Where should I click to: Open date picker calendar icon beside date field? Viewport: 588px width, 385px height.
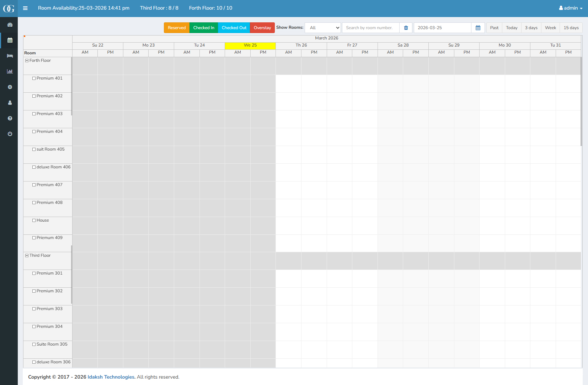478,28
